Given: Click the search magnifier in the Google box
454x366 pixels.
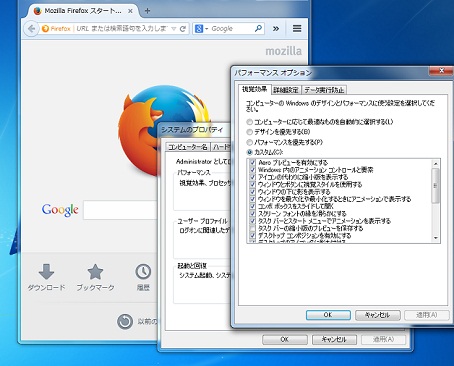Looking at the screenshot, I should tap(258, 28).
